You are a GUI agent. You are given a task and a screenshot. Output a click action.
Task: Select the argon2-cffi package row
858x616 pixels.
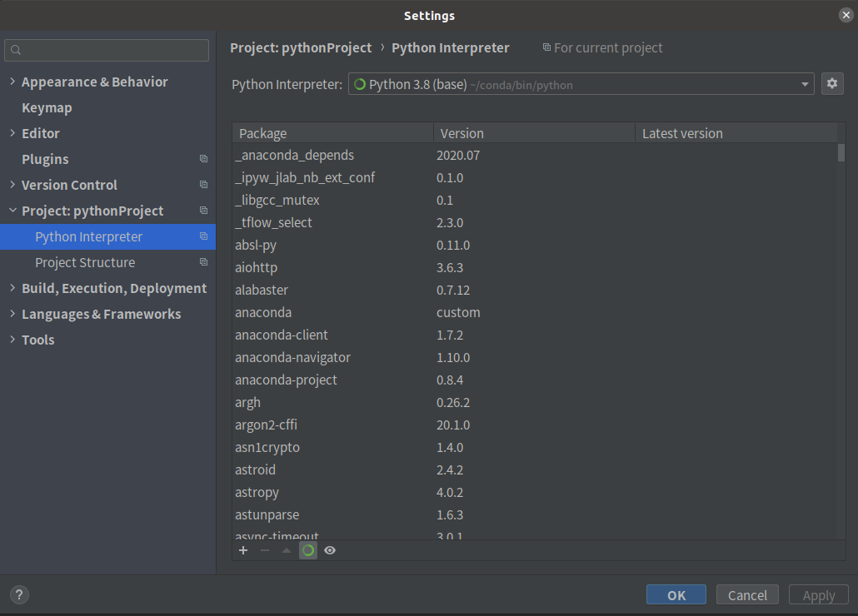(535, 425)
